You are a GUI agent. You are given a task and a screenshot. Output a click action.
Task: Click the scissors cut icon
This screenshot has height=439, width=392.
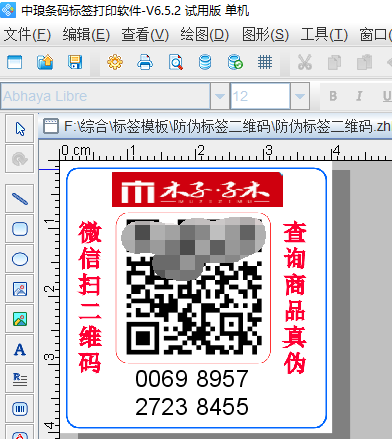pos(305,62)
